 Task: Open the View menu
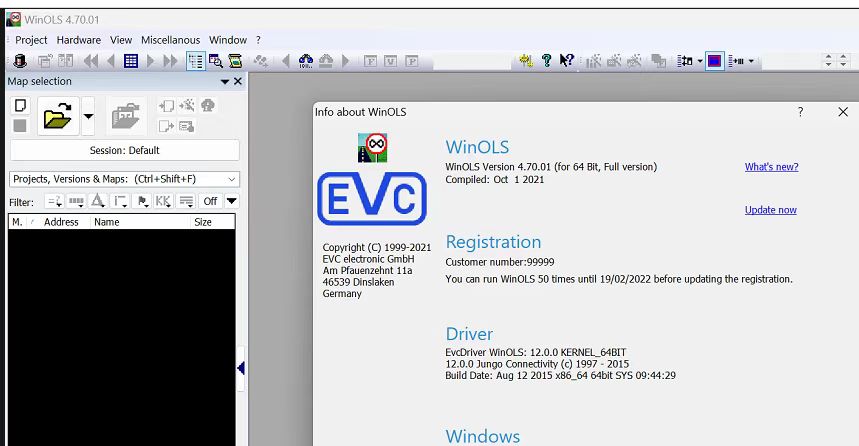pos(121,40)
